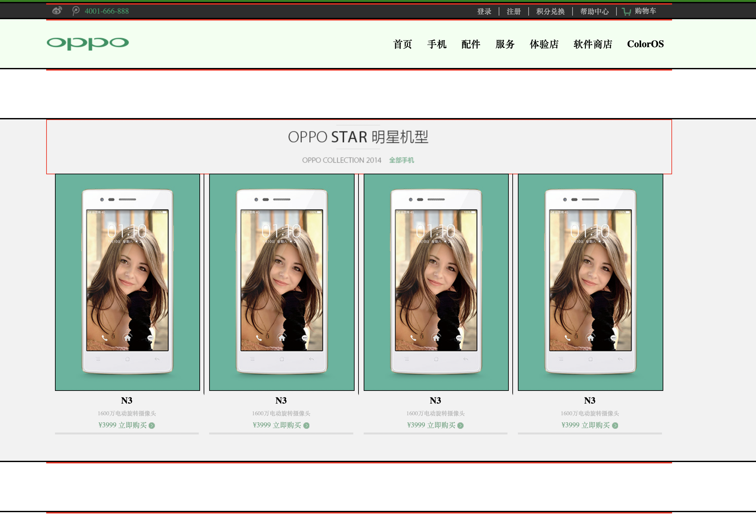Image resolution: width=756 pixels, height=532 pixels.
Task: Select the ColorOS navigation item
Action: [x=645, y=44]
